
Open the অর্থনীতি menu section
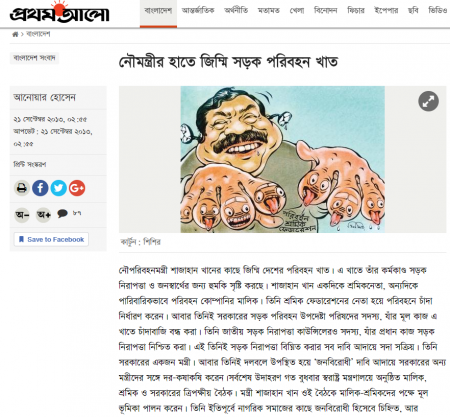(236, 11)
